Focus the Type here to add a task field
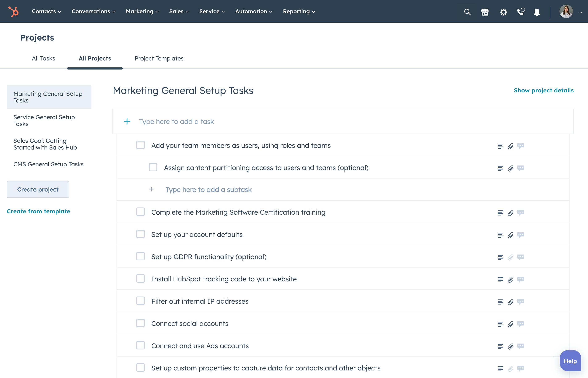 343,122
